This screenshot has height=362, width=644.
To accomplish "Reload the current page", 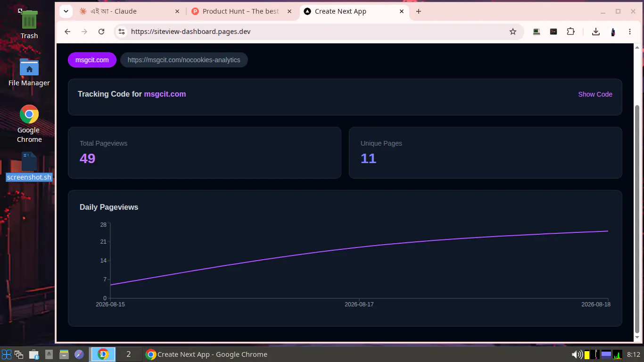I will 101,32.
